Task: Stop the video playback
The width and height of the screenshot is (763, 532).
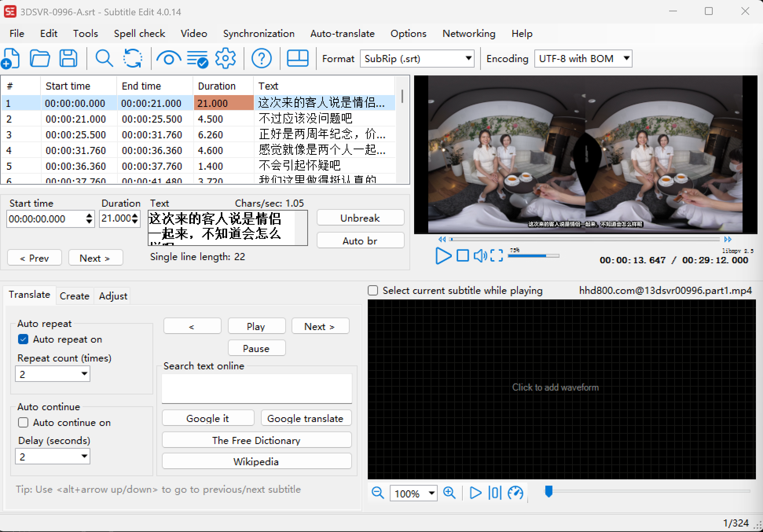Action: [x=463, y=256]
